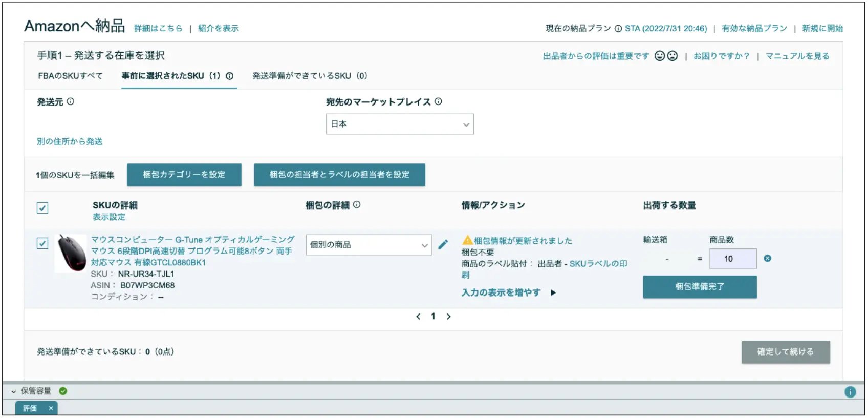Click 梱包準備完了 button

[700, 287]
